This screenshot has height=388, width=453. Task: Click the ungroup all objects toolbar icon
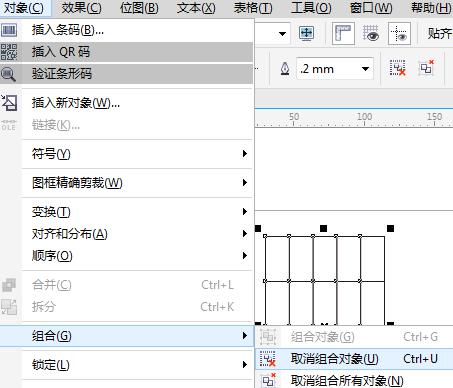[427, 68]
